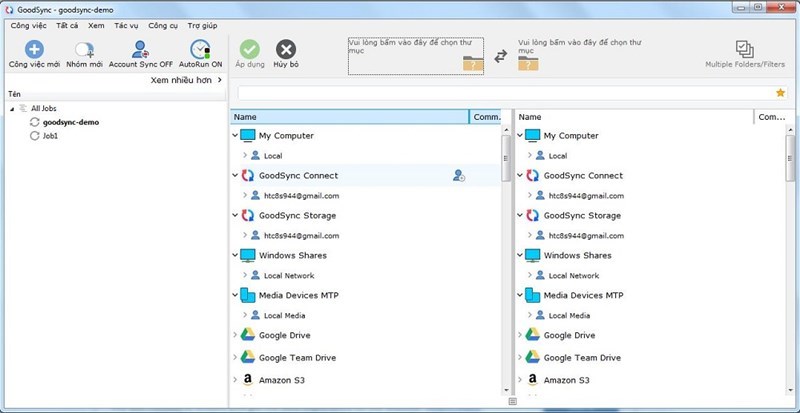Image resolution: width=800 pixels, height=413 pixels.
Task: Choose right folder via folder icon
Action: pos(528,63)
